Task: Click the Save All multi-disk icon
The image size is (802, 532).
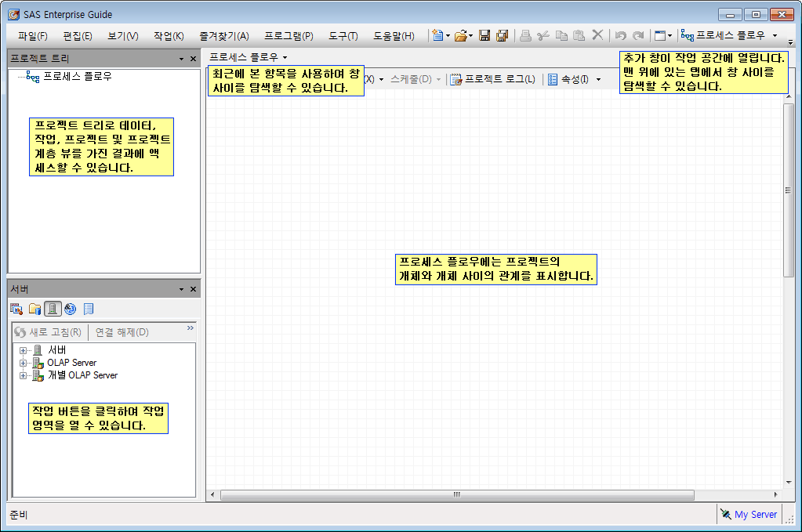Action: [x=502, y=35]
